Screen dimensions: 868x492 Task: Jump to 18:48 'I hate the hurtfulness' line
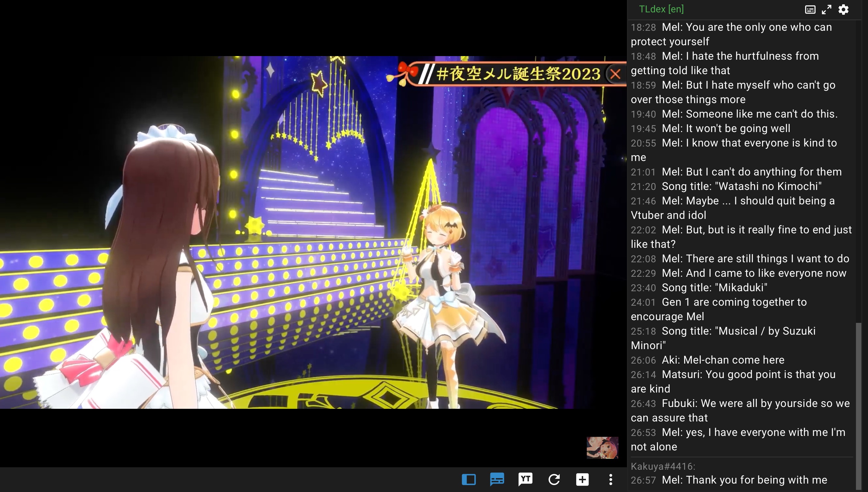[741, 63]
